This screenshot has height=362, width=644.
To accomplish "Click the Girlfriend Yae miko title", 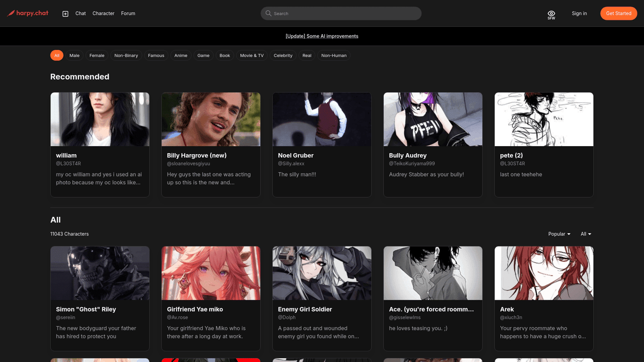I will (x=195, y=309).
